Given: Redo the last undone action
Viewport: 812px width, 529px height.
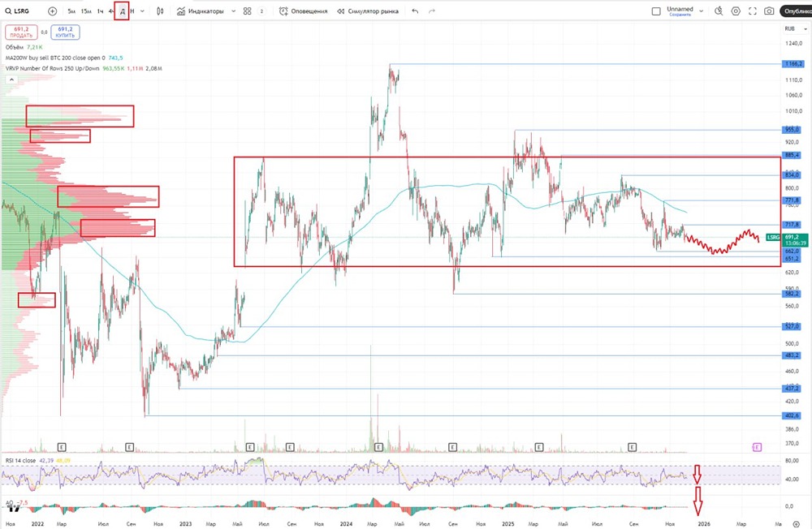Looking at the screenshot, I should click(x=432, y=11).
